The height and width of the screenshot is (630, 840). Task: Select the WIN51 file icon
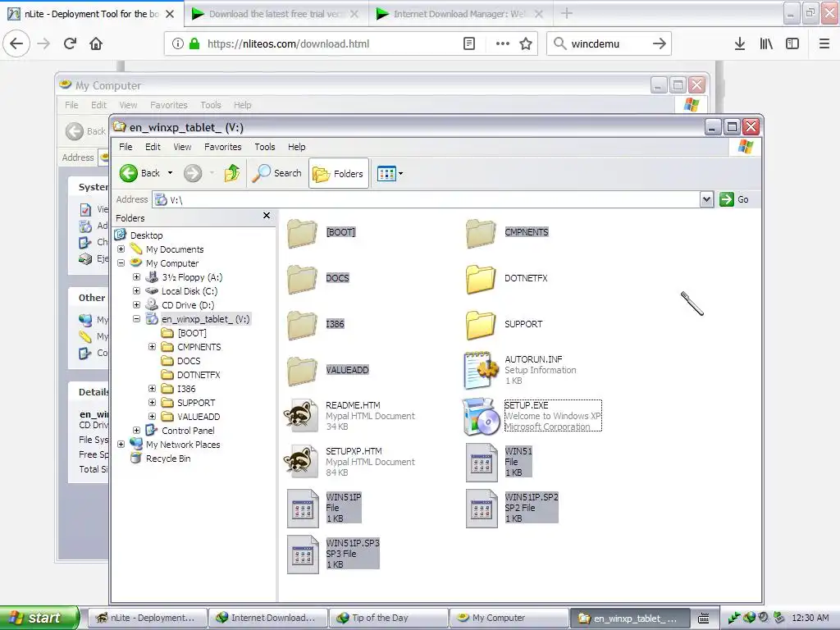pyautogui.click(x=481, y=463)
